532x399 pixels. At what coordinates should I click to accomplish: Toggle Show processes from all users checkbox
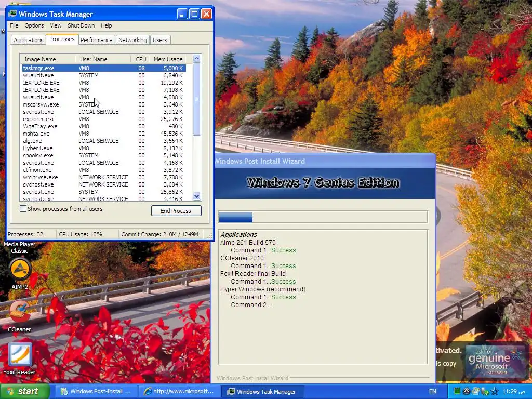(x=23, y=209)
